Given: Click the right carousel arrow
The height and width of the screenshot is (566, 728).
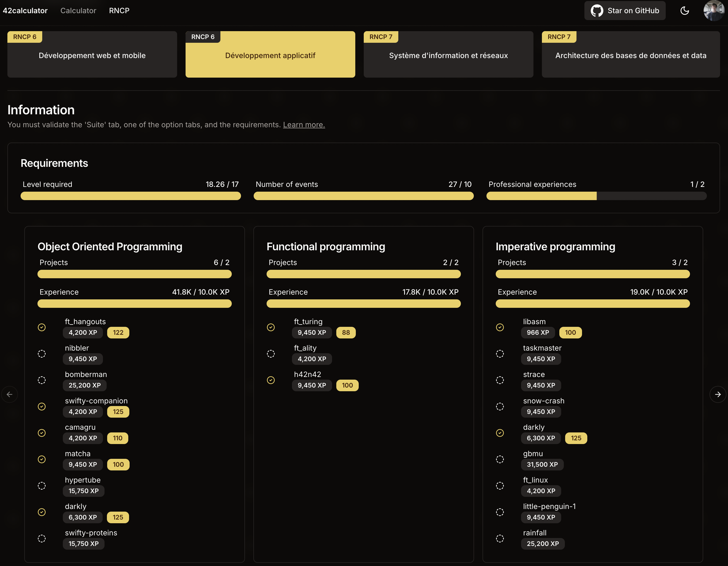Looking at the screenshot, I should (718, 394).
